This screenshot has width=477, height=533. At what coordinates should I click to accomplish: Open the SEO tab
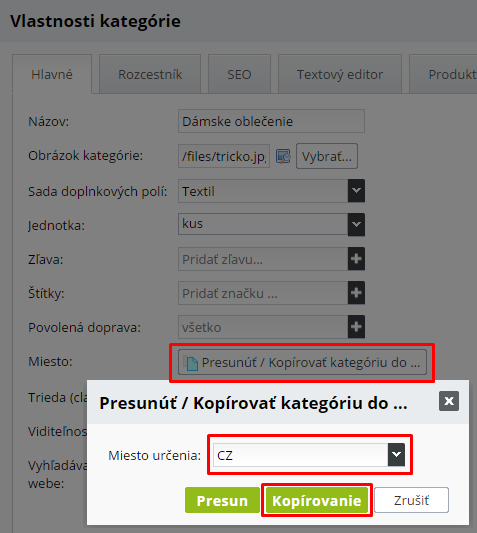[x=239, y=74]
